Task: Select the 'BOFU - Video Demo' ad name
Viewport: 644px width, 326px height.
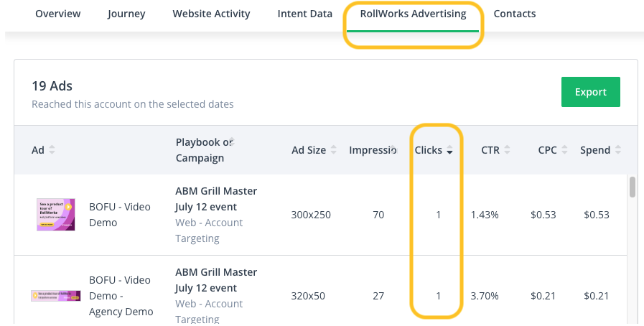Action: pos(120,215)
